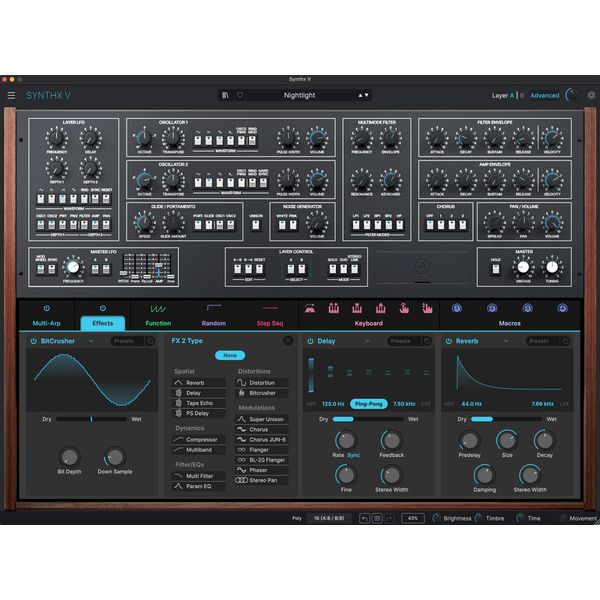This screenshot has height=600, width=600.
Task: Open the Nightlight preset name selector
Action: pyautogui.click(x=299, y=95)
